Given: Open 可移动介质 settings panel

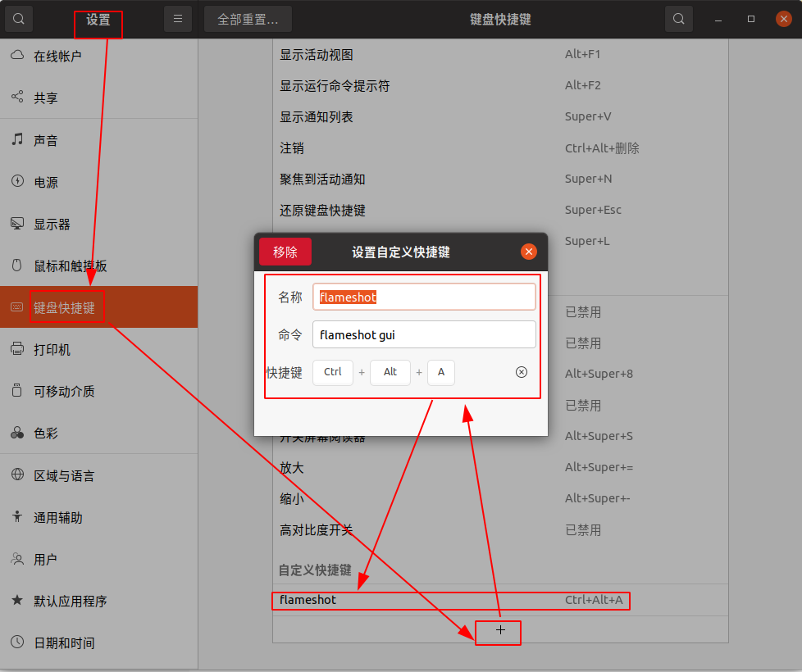Looking at the screenshot, I should tap(98, 392).
